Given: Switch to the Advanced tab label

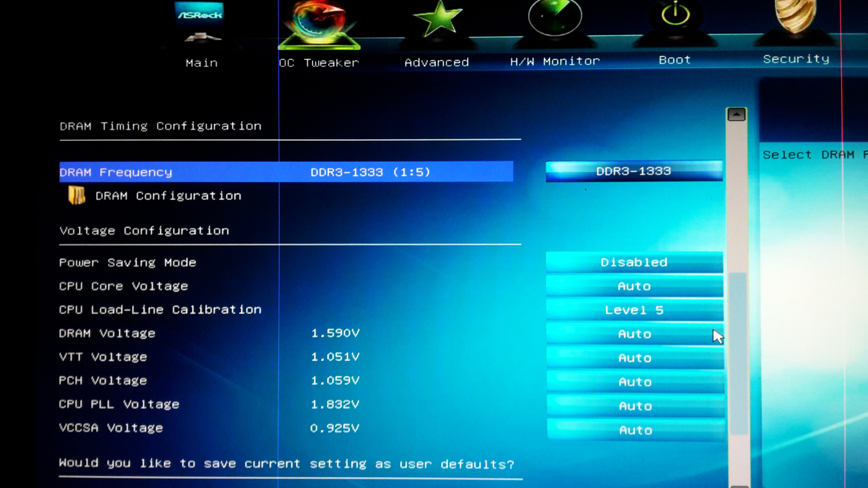Looking at the screenshot, I should (x=437, y=62).
